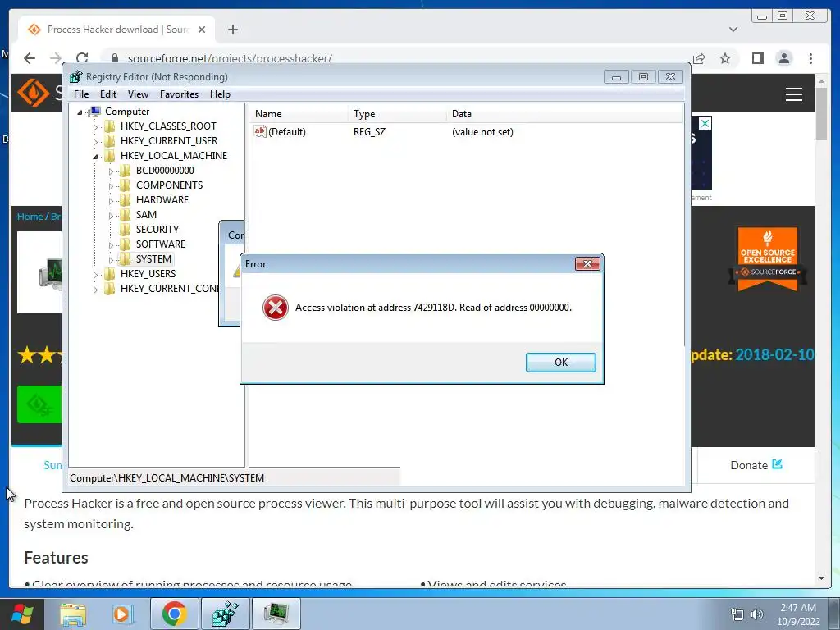Click the Name column header
Screen dimensions: 840x630
299,113
